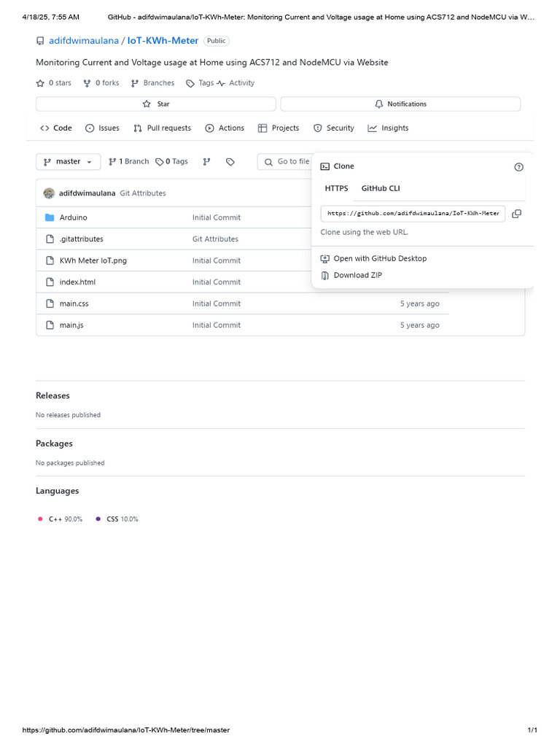560x747 pixels.
Task: Click the 1 Branch link
Action: [x=128, y=162]
